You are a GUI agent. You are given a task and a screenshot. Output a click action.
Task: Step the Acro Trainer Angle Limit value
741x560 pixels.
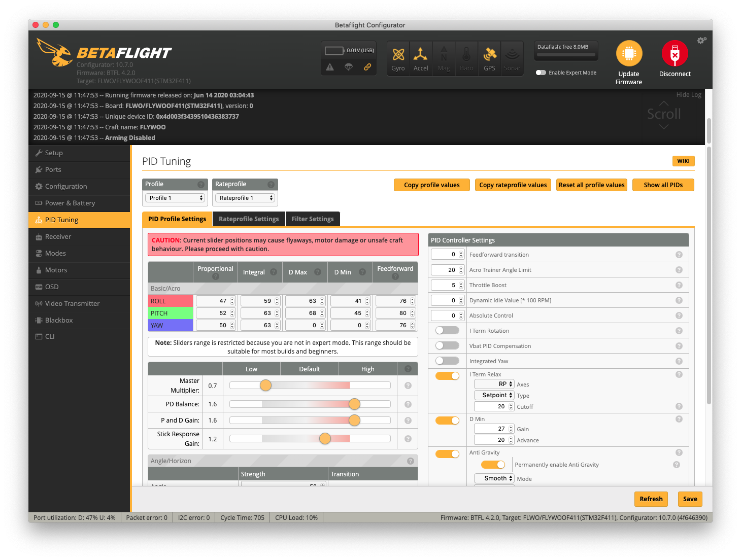tap(461, 270)
